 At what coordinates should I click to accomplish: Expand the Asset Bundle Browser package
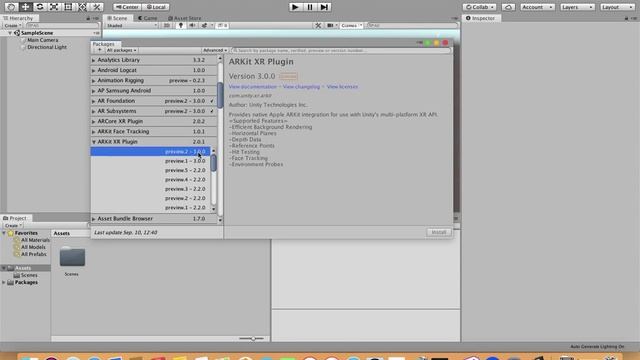tap(93, 219)
